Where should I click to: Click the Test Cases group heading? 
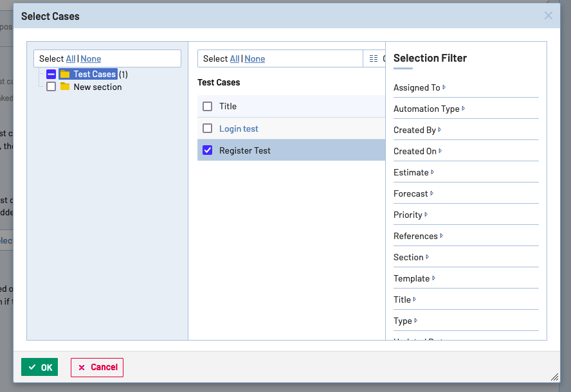[x=219, y=82]
